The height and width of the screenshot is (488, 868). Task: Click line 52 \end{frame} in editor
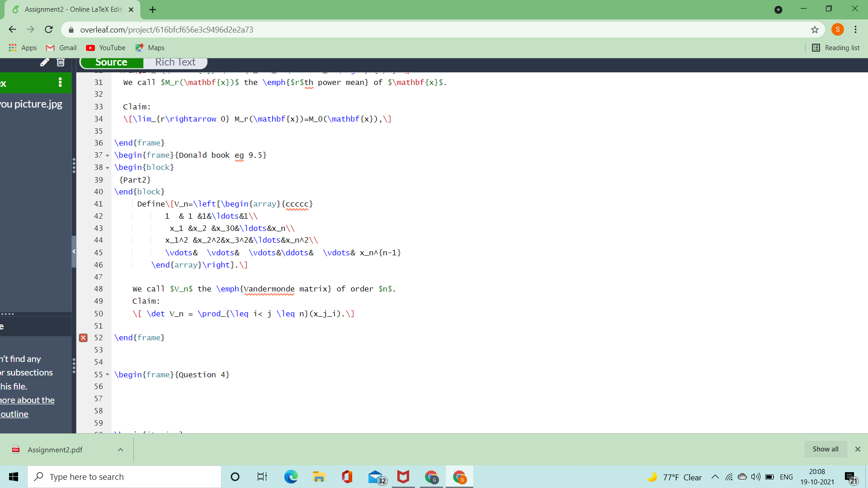coord(139,338)
